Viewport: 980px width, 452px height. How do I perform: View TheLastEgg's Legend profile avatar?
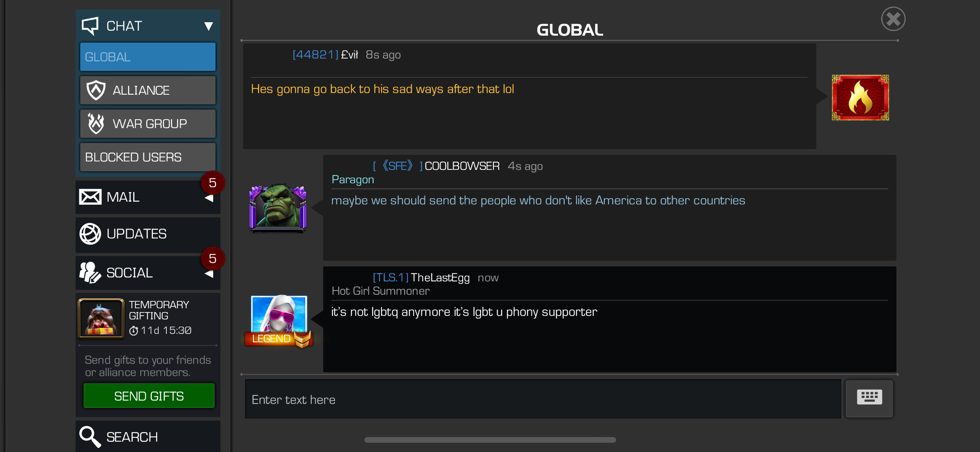coord(279,321)
